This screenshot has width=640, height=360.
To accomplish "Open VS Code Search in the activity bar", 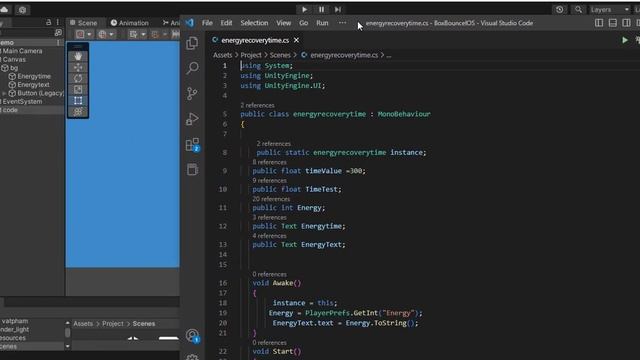I will click(192, 68).
